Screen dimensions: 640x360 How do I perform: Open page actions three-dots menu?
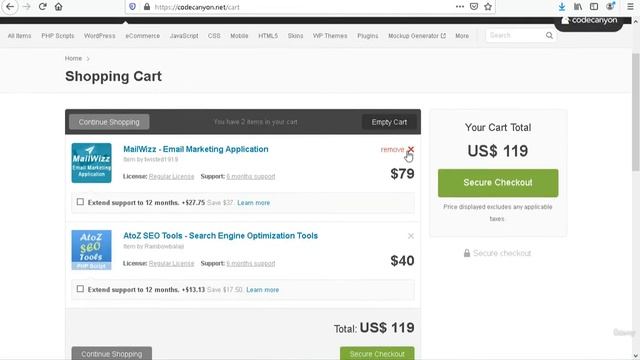[x=460, y=7]
